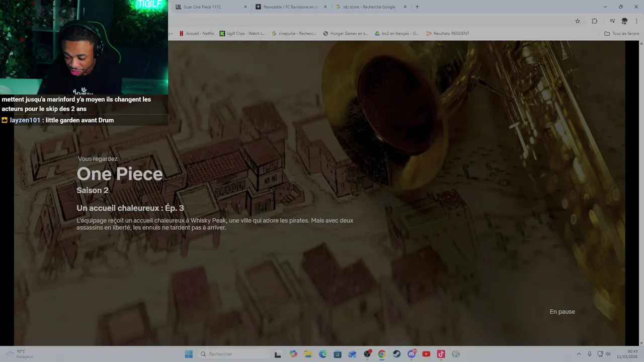Open the network icon in system tray
644x362 pixels.
tap(601, 354)
